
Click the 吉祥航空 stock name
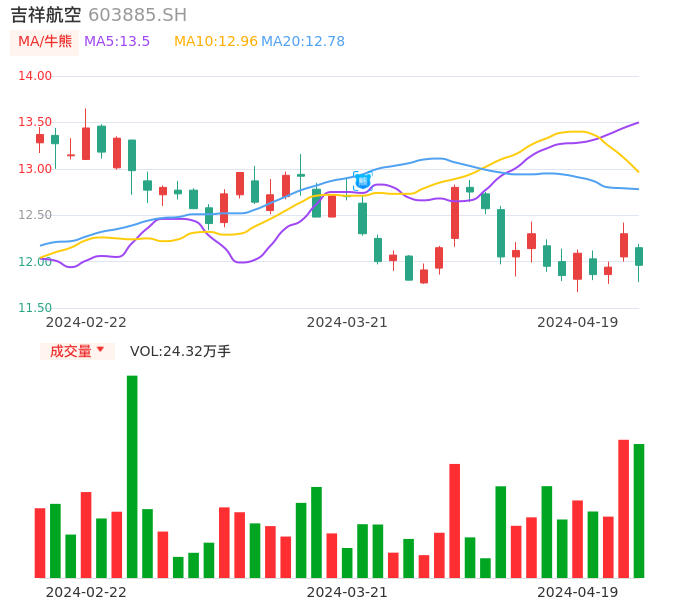tap(46, 15)
